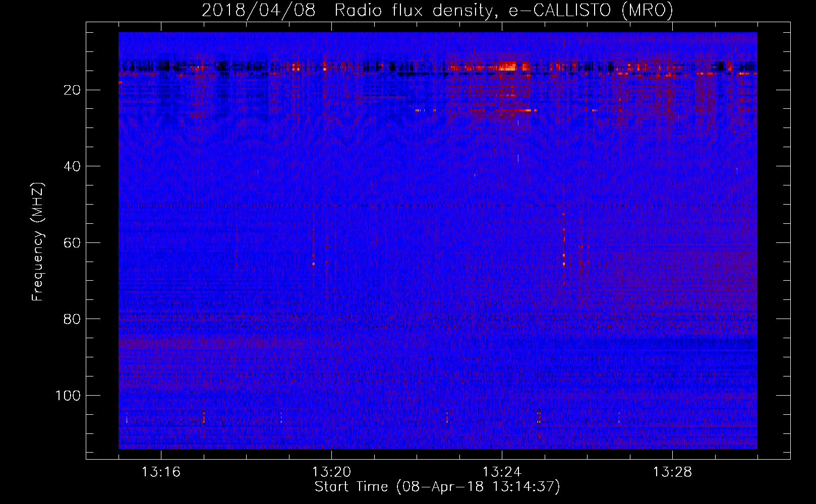Click the 100 MHz frequency tick label
Viewport: 816px width, 504px height.
(x=68, y=396)
